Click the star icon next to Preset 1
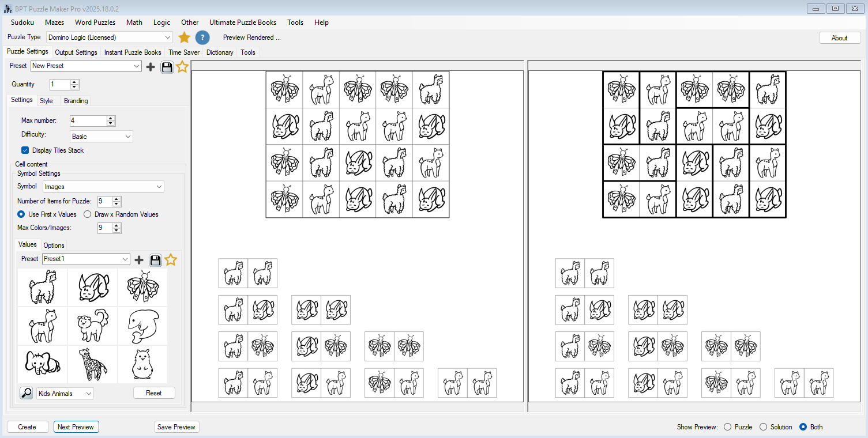 click(x=171, y=260)
